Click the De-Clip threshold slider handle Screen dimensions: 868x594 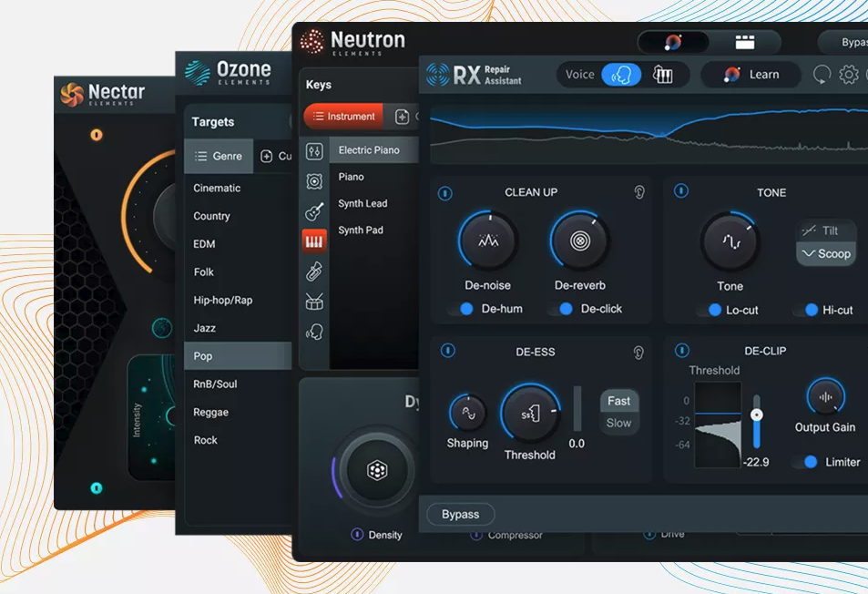[x=757, y=415]
